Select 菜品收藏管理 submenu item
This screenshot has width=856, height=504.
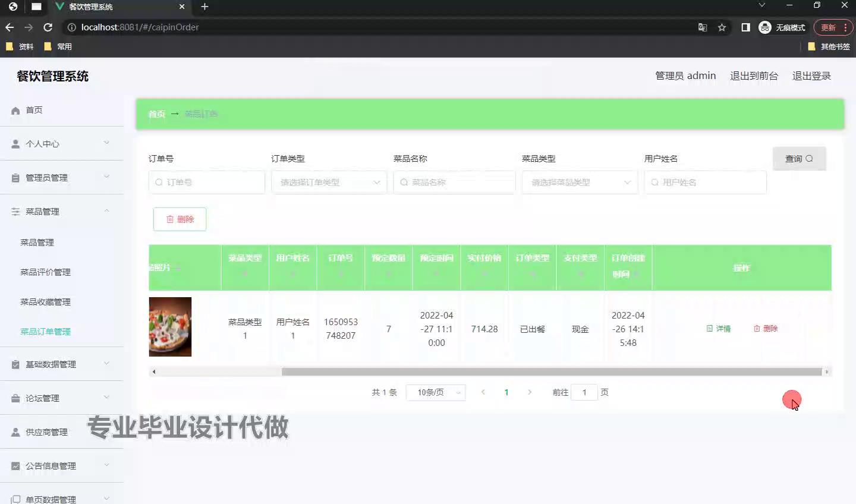tap(45, 302)
